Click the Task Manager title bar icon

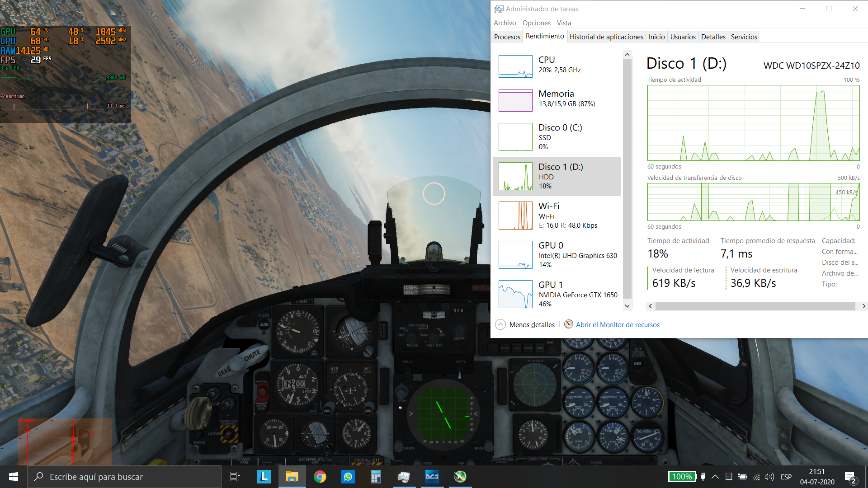coord(499,9)
